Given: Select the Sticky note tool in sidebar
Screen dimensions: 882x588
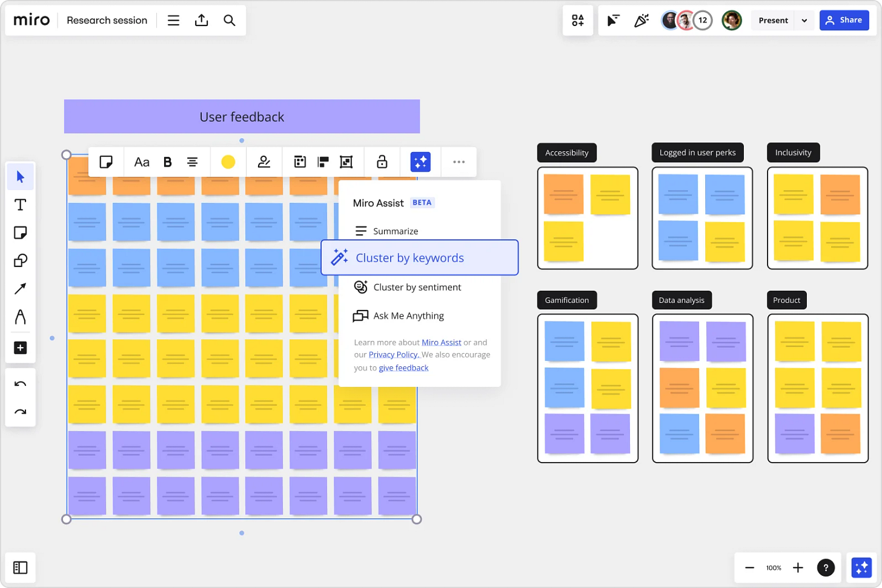Looking at the screenshot, I should [21, 233].
